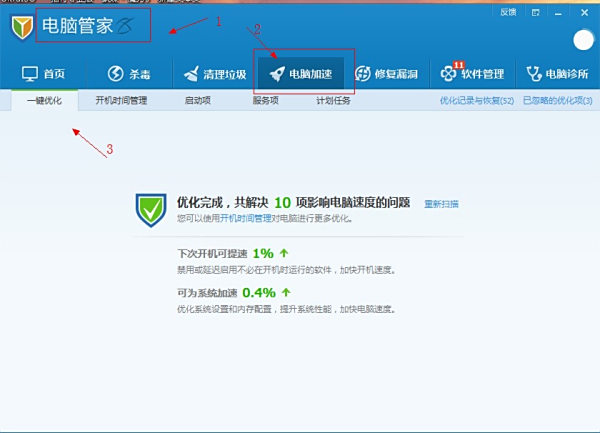This screenshot has height=433, width=600.
Task: Click the green up arrow beside 0.4%
Action: 286,292
